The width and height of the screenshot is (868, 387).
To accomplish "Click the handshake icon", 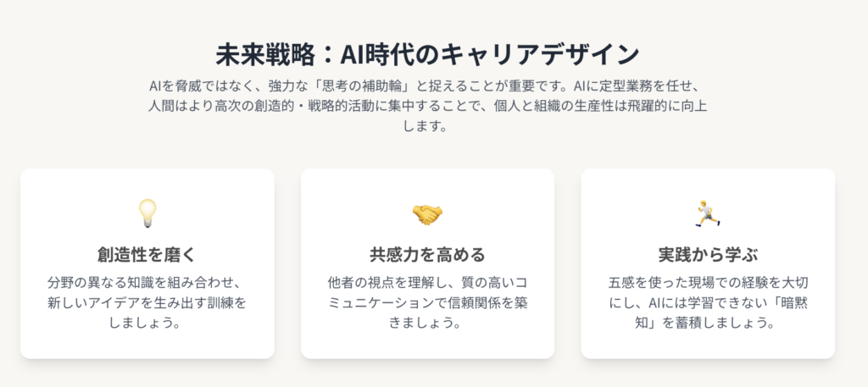I will click(427, 214).
